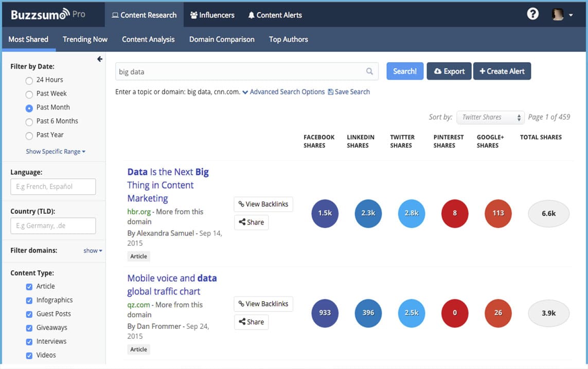This screenshot has width=588, height=369.
Task: Open the article Mobile voice and data global traffic chart
Action: pos(172,285)
